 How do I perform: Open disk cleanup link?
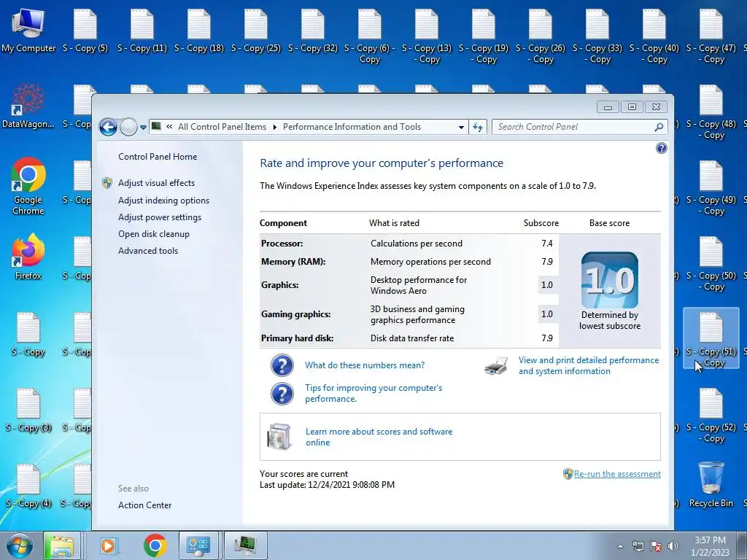[153, 234]
